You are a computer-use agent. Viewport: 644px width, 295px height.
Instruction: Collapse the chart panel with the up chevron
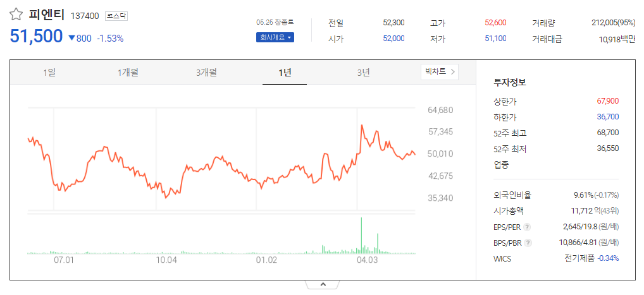tap(323, 284)
